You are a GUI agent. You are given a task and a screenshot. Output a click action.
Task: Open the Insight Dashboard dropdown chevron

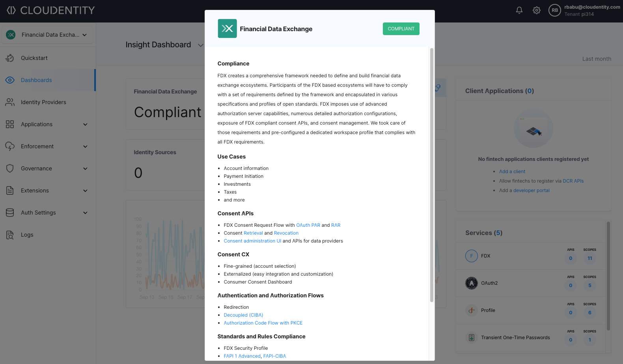(200, 45)
